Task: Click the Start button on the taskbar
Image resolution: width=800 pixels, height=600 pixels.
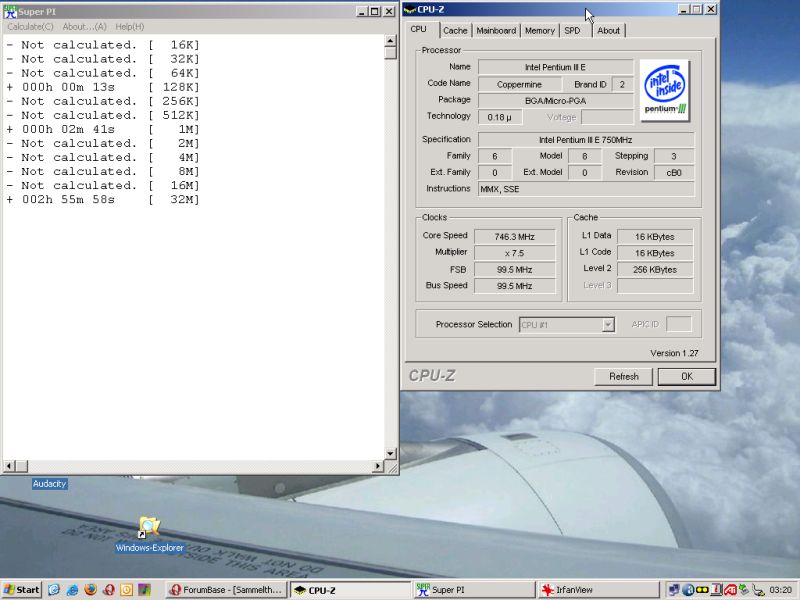Action: click(21, 590)
